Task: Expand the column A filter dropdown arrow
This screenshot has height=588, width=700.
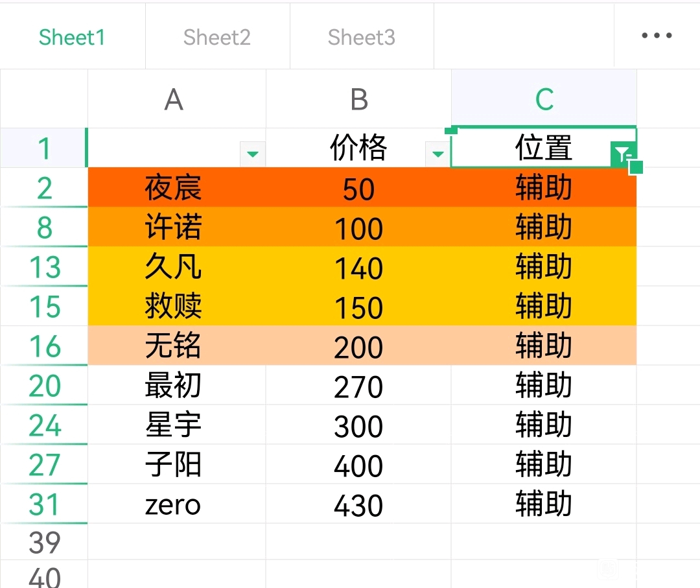Action: 253,154
